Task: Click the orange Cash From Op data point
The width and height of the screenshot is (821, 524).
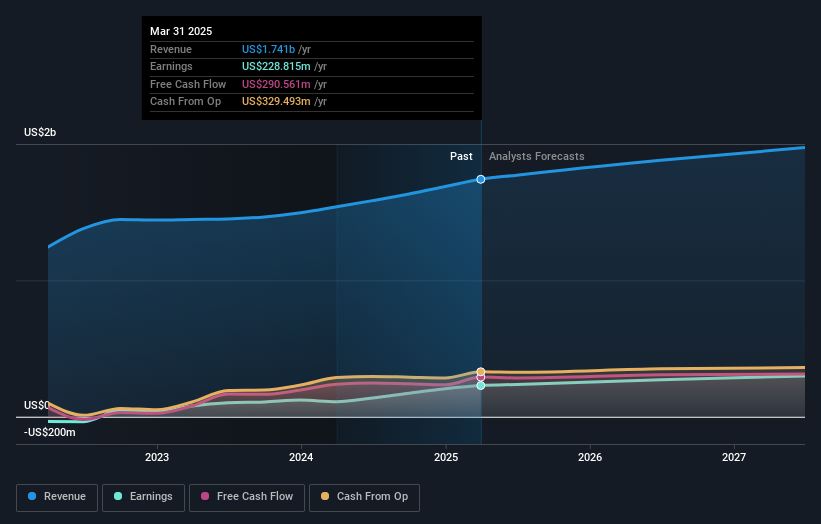Action: pos(481,372)
